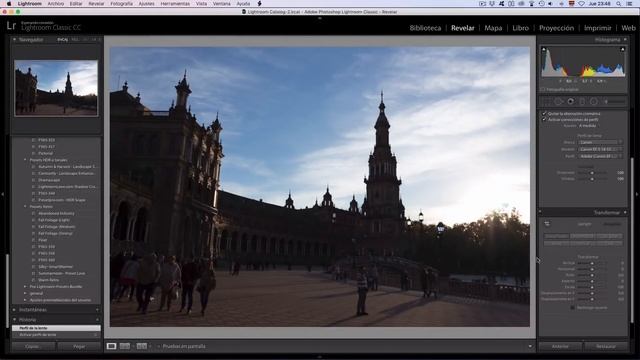Toggle highlight clipping indicator in histogram
The image size is (640, 360).
[622, 49]
